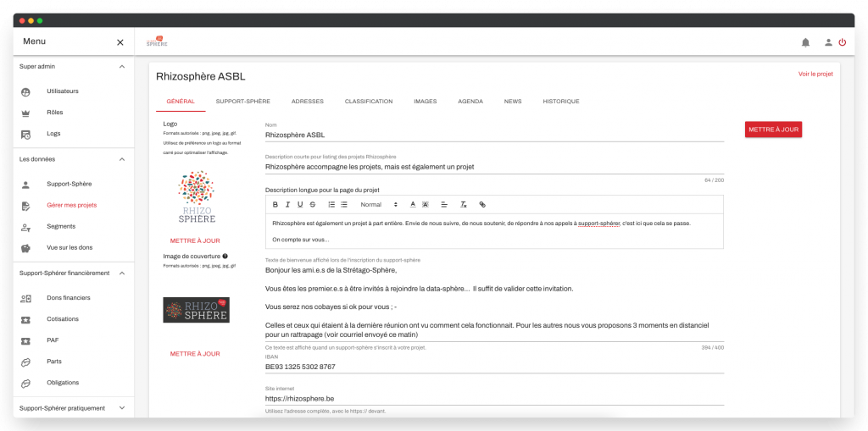The width and height of the screenshot is (868, 431).
Task: Clear text formatting in the editor
Action: pos(464,204)
